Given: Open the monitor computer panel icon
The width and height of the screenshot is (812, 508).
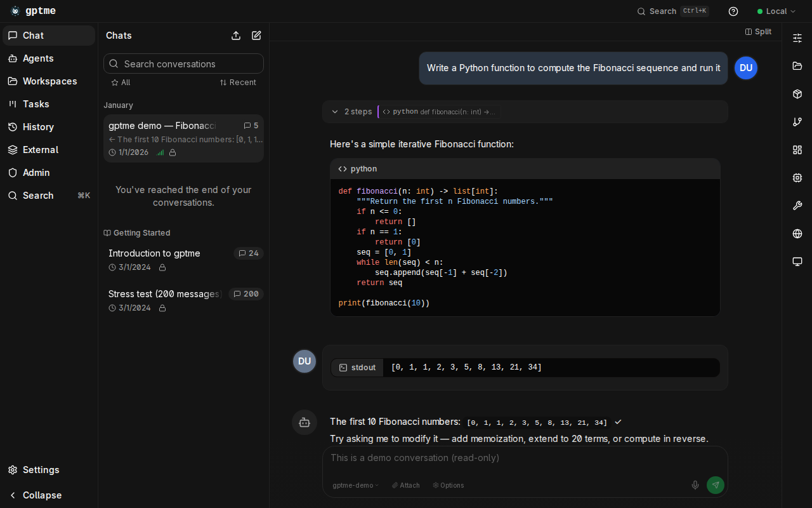Looking at the screenshot, I should 797,262.
